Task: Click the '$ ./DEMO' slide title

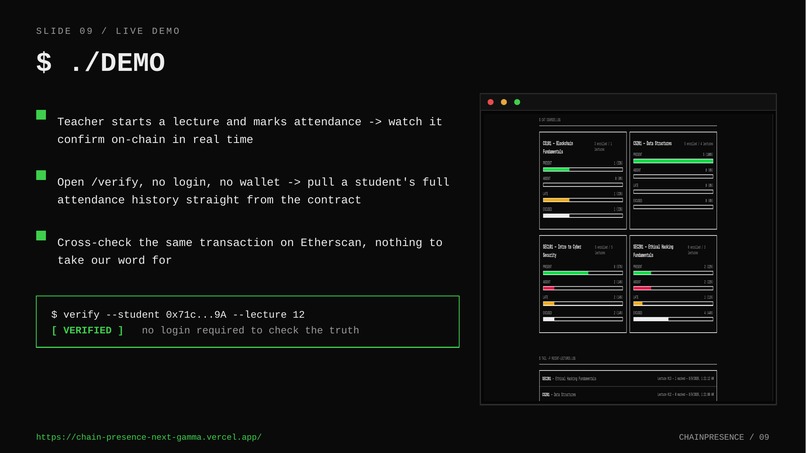Action: (100, 63)
